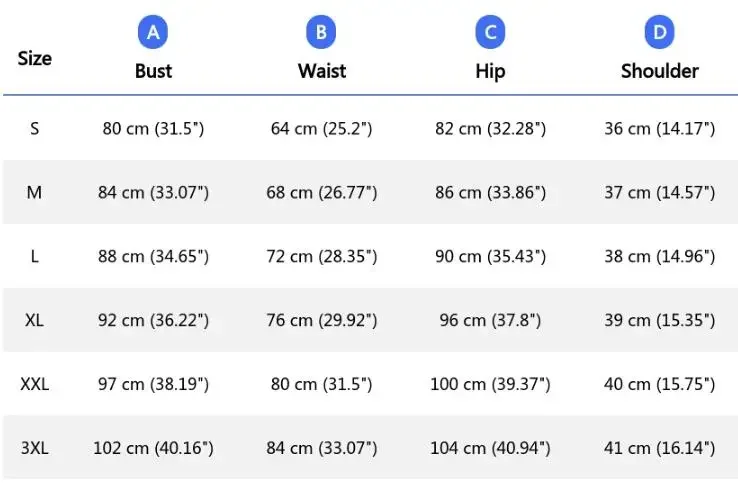Choose the XXL size row label
Viewport: 738px width, 492px height.
pyautogui.click(x=35, y=384)
